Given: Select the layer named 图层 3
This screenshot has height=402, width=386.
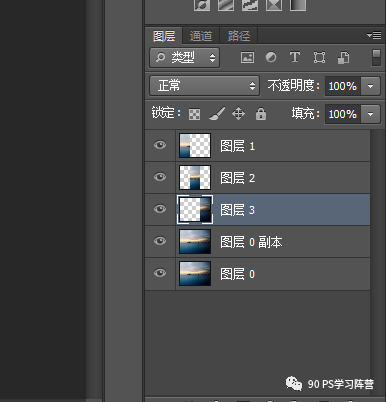Looking at the screenshot, I should [237, 210].
